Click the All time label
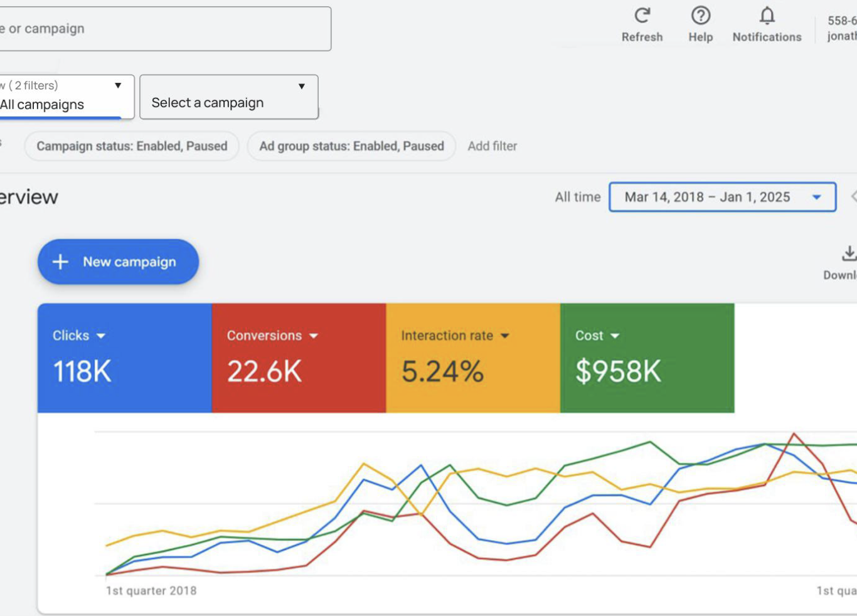 click(578, 197)
